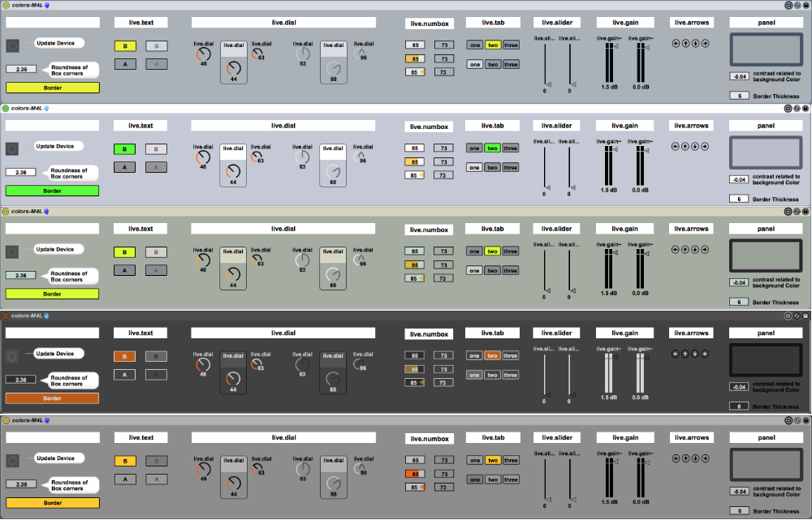The width and height of the screenshot is (812, 520).
Task: Toggle the power icon in the dark device title bar
Action: (x=5, y=316)
